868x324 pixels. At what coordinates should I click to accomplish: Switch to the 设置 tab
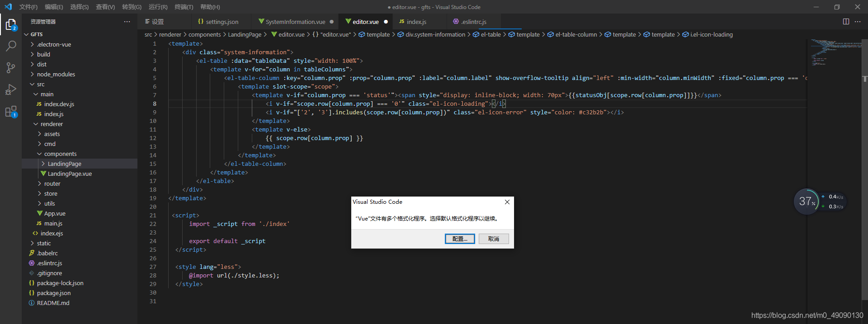click(x=165, y=22)
